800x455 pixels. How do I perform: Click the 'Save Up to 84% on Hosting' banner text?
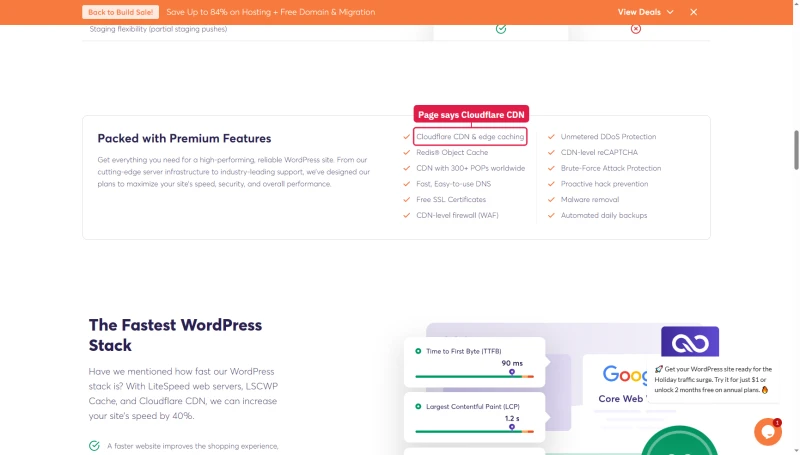270,12
